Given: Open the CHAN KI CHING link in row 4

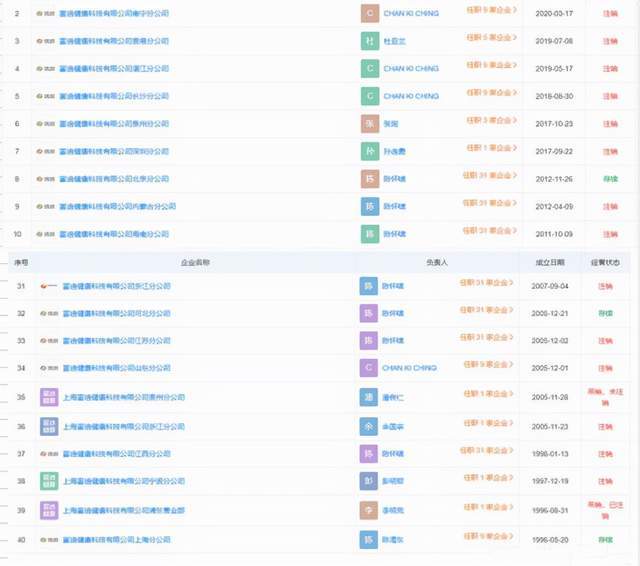Looking at the screenshot, I should click(412, 69).
